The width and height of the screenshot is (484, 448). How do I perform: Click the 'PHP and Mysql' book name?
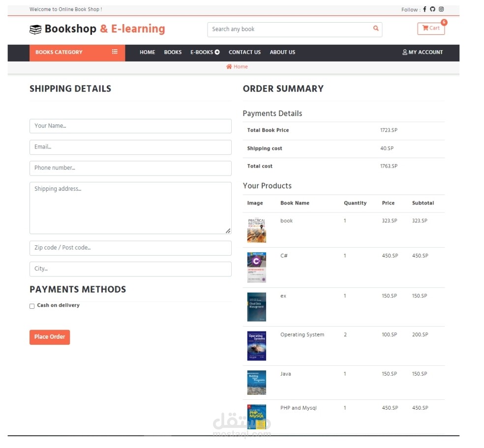(299, 408)
